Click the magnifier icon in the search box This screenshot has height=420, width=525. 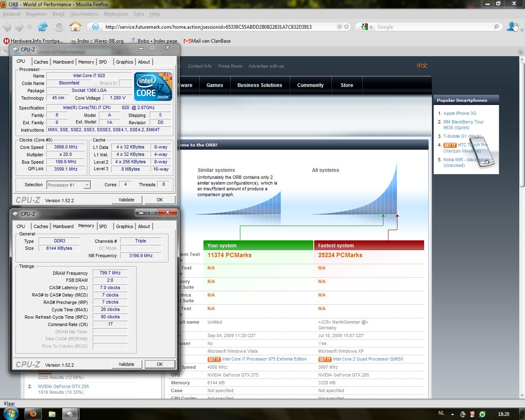point(496,27)
